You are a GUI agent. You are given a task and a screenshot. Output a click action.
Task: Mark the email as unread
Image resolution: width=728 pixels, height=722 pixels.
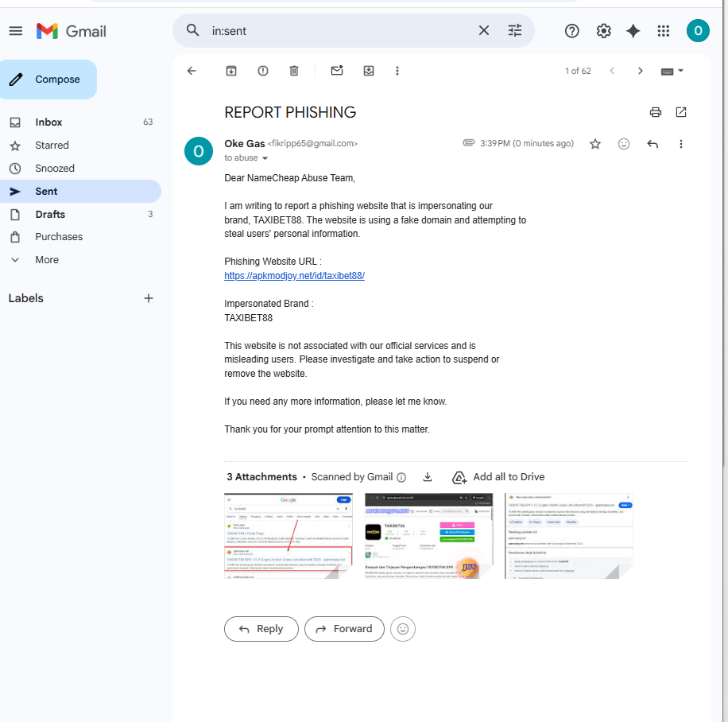click(337, 71)
